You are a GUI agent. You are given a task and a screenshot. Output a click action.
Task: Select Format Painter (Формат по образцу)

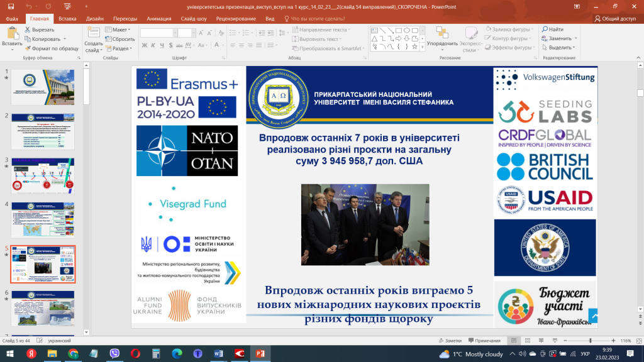(28, 48)
